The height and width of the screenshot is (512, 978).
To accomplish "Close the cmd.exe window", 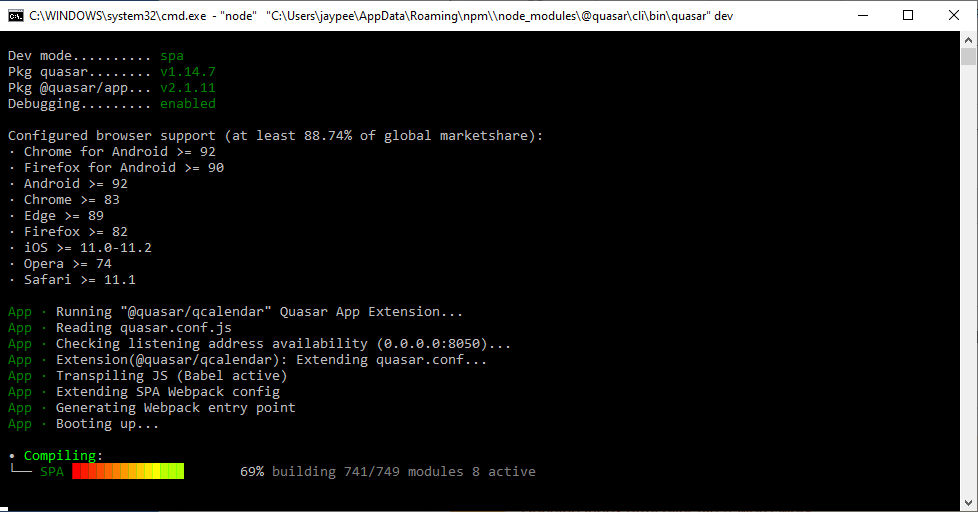I will point(954,16).
